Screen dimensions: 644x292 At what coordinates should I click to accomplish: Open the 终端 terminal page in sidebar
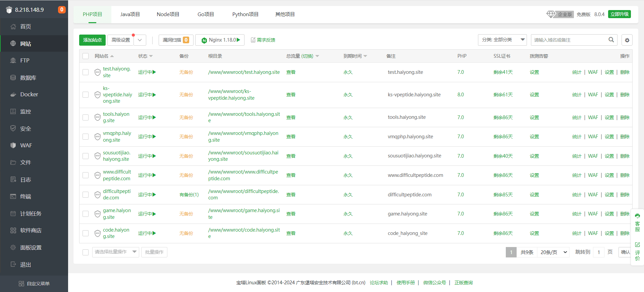pos(25,196)
